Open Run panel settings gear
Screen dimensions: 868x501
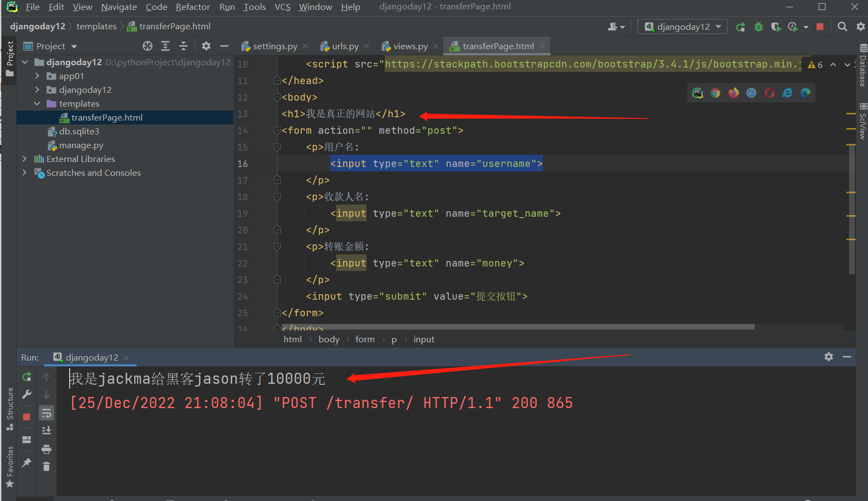click(829, 357)
